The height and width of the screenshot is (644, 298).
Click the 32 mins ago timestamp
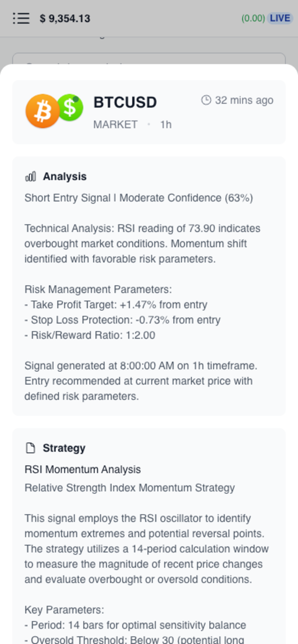point(244,100)
